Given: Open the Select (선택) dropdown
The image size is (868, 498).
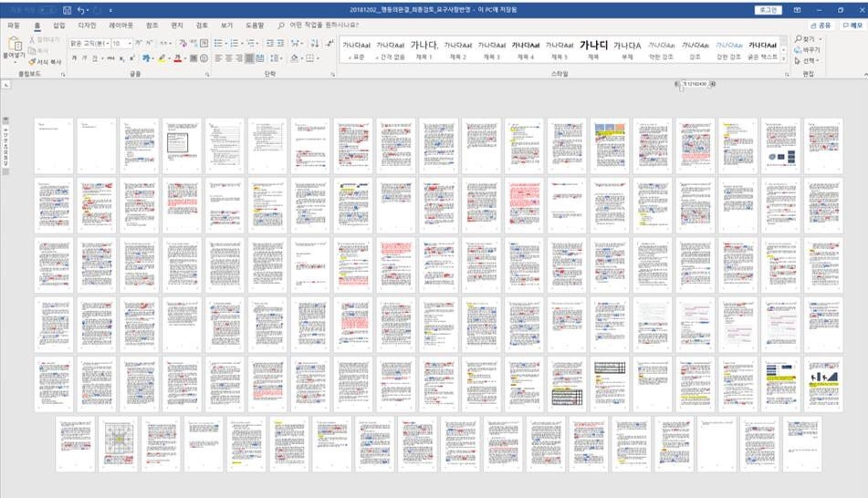Looking at the screenshot, I should click(x=807, y=60).
